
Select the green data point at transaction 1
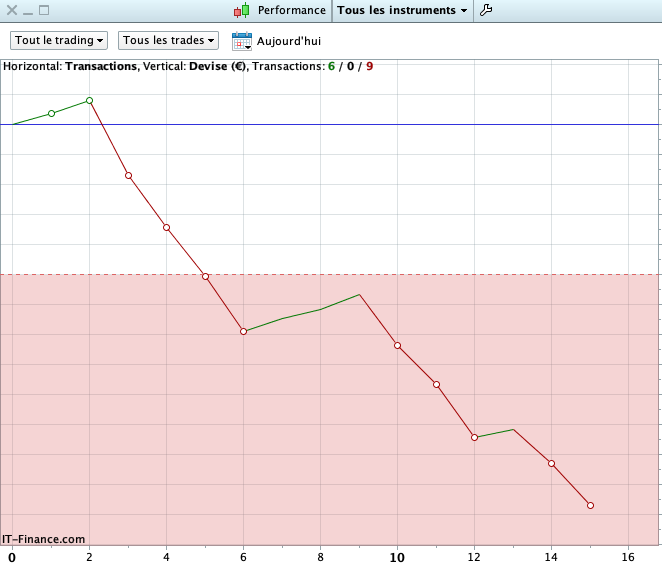click(x=52, y=113)
